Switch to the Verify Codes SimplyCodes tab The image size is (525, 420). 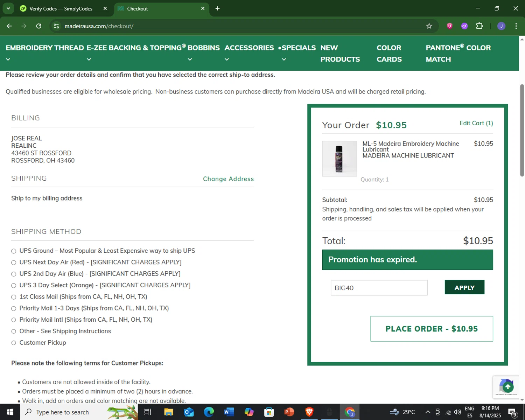click(61, 8)
